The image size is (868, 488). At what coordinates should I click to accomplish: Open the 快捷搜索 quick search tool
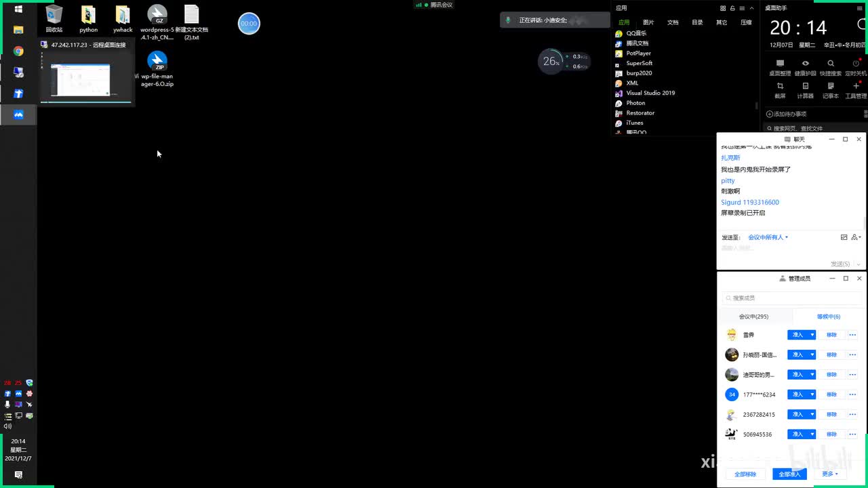[x=831, y=68]
